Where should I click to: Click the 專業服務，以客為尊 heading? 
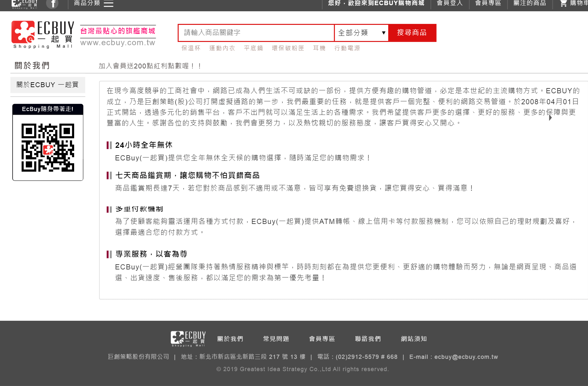pyautogui.click(x=151, y=254)
